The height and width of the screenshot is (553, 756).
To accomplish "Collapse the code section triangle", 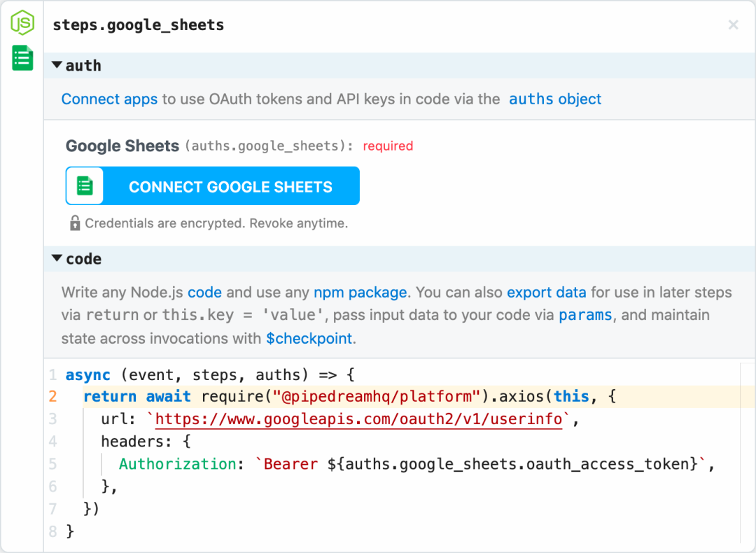I will tap(57, 258).
